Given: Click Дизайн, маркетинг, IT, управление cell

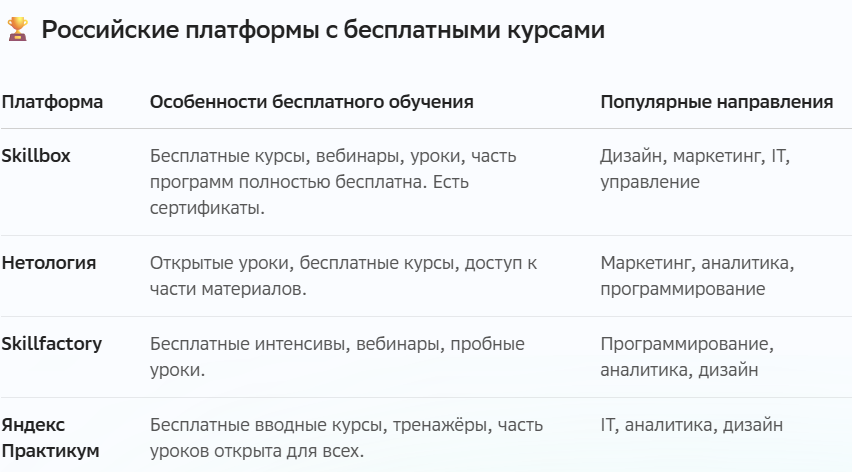Looking at the screenshot, I should pos(695,169).
